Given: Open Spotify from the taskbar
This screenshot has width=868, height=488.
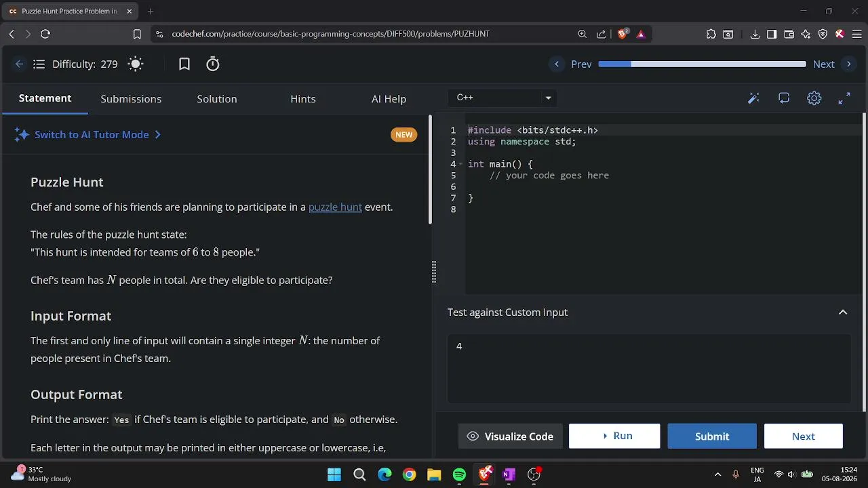Looking at the screenshot, I should (459, 475).
